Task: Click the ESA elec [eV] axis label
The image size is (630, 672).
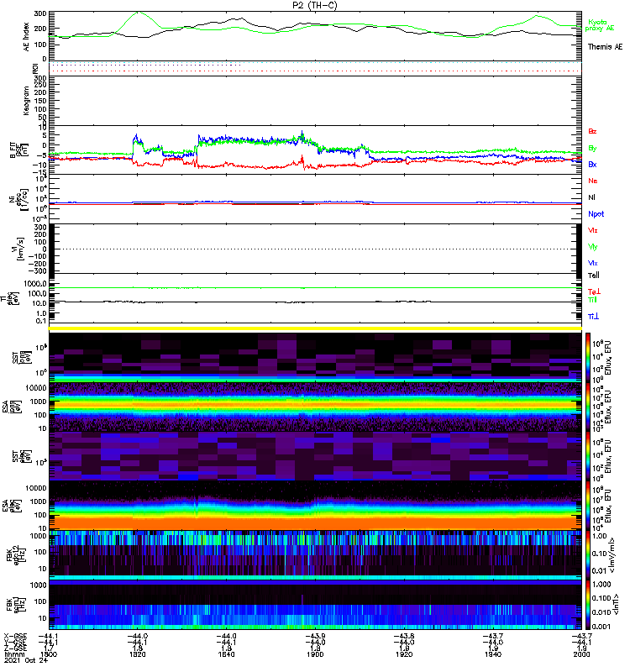Action: [x=13, y=505]
